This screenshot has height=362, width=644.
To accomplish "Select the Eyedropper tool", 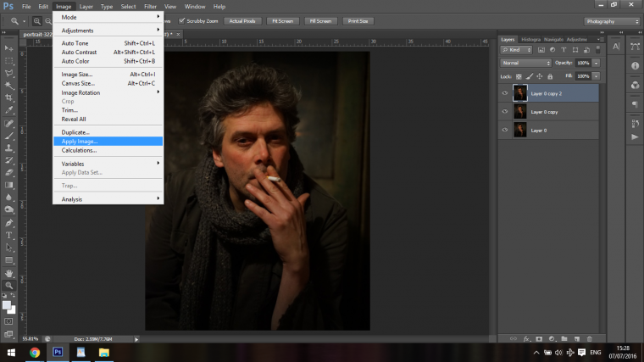I will tap(8, 110).
